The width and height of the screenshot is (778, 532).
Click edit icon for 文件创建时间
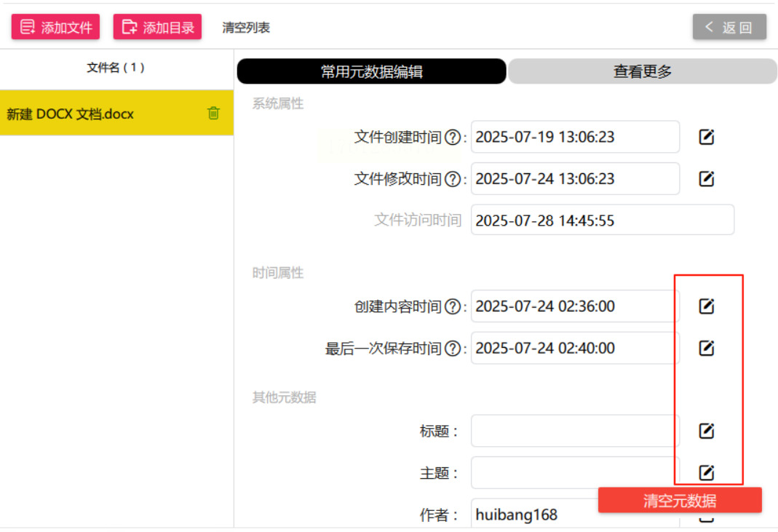(x=706, y=137)
